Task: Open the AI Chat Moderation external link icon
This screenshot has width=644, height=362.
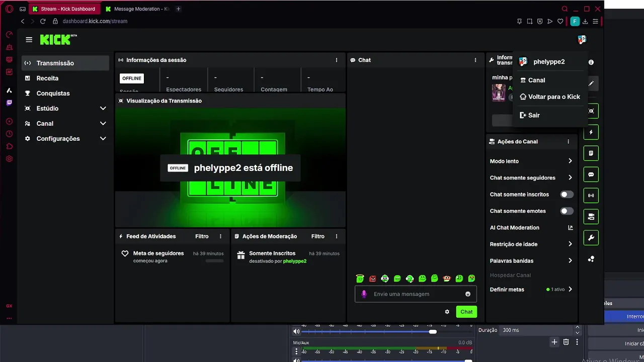Action: (x=570, y=228)
